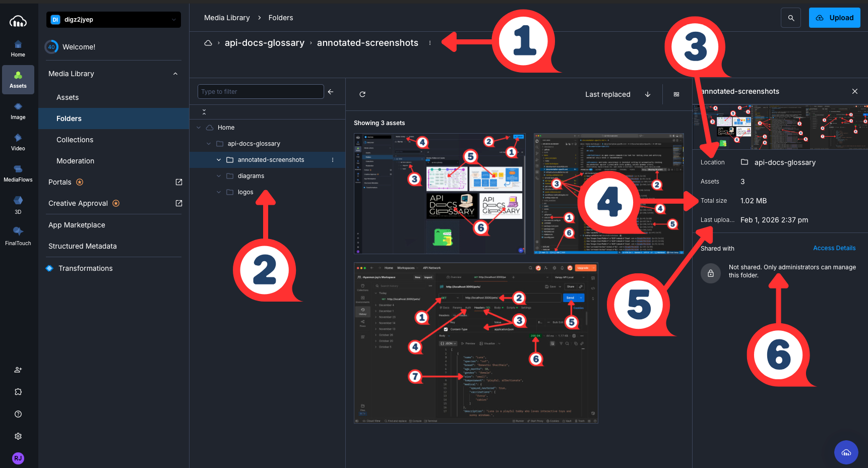Viewport: 868px width, 468px height.
Task: Open Settings via the gear icon
Action: pyautogui.click(x=18, y=436)
